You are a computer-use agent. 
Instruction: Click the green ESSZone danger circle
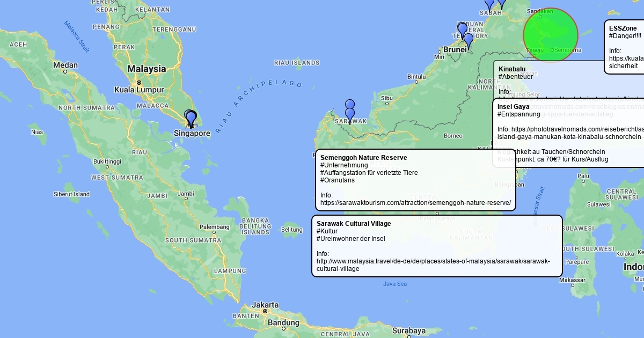[x=550, y=34]
